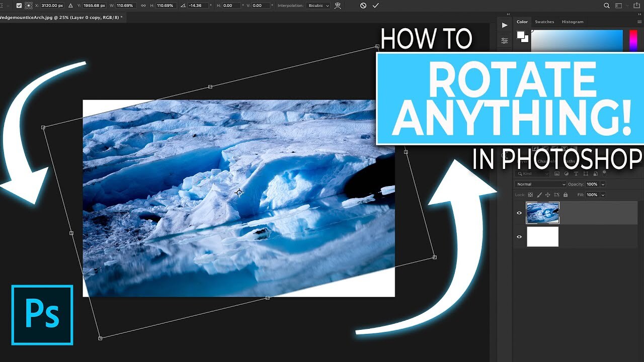Lock artboard nesting
This screenshot has width=644, height=362.
tap(557, 195)
